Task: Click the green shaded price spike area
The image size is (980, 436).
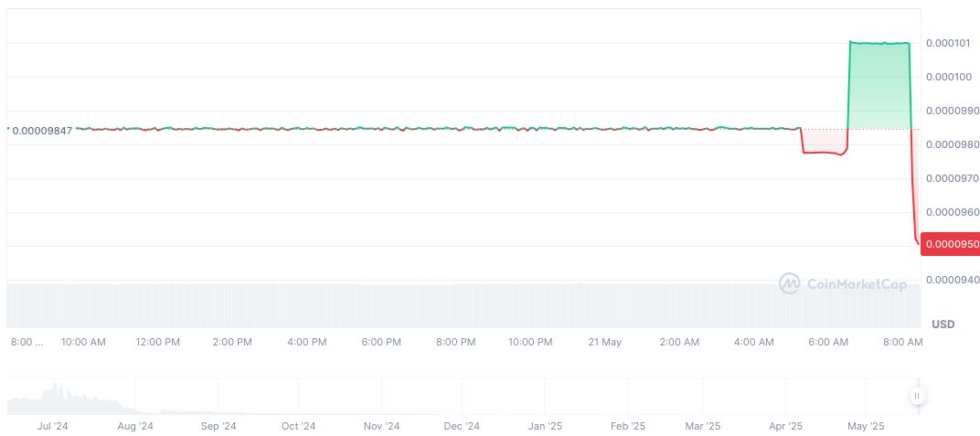Action: click(x=879, y=86)
